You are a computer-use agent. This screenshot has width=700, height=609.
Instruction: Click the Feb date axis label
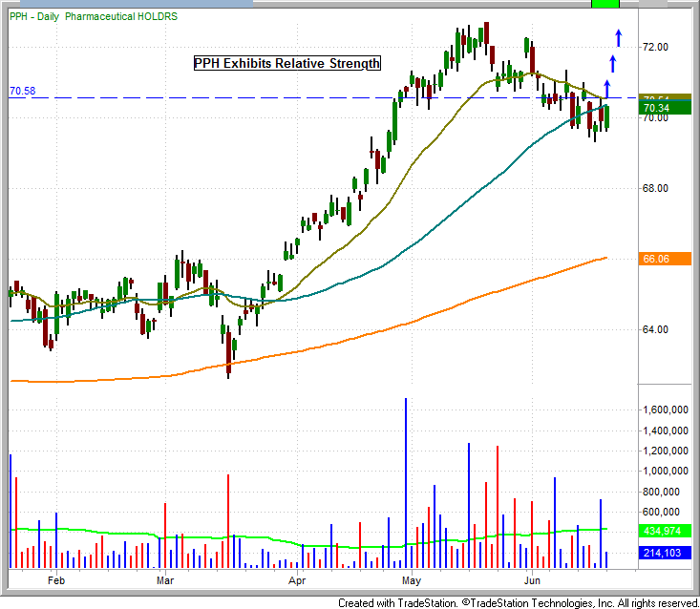56,580
